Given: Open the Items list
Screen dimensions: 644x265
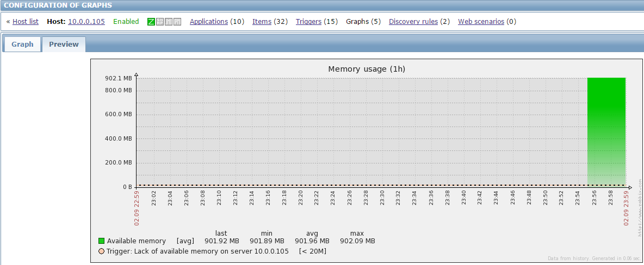Looking at the screenshot, I should click(x=262, y=21).
